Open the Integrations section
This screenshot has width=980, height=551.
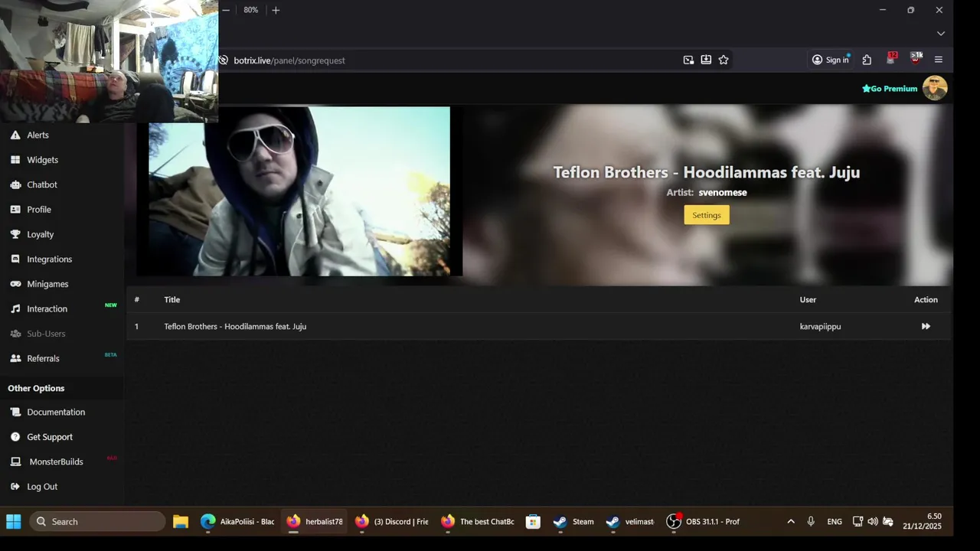[49, 259]
